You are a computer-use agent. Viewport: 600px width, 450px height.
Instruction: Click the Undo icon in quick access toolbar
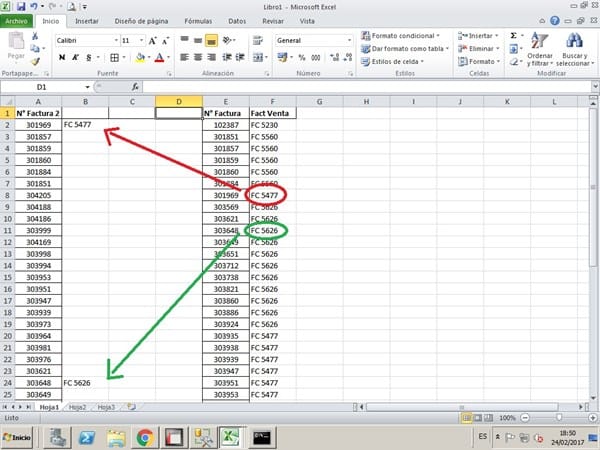click(x=34, y=7)
